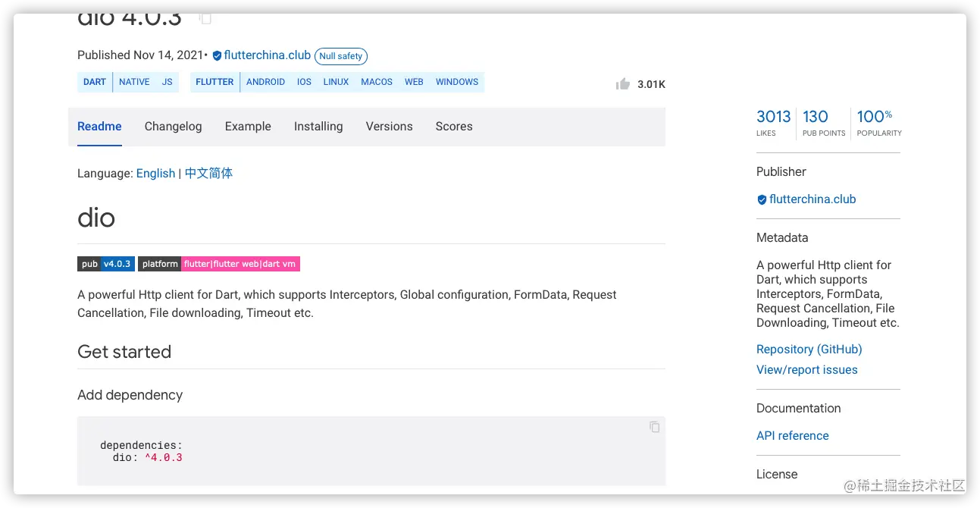Click the pub v4.0.3 badge
Screen dimensions: 980x508
[x=106, y=264]
